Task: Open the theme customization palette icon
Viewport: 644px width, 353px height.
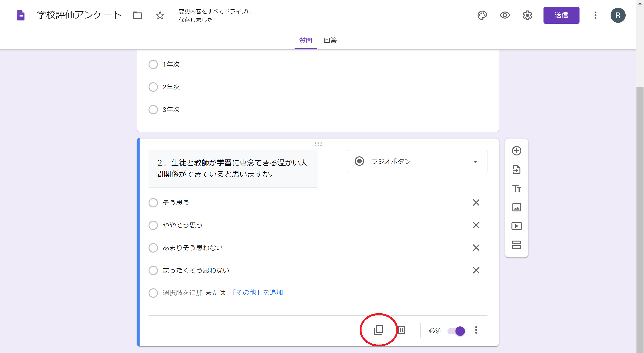Action: (482, 15)
